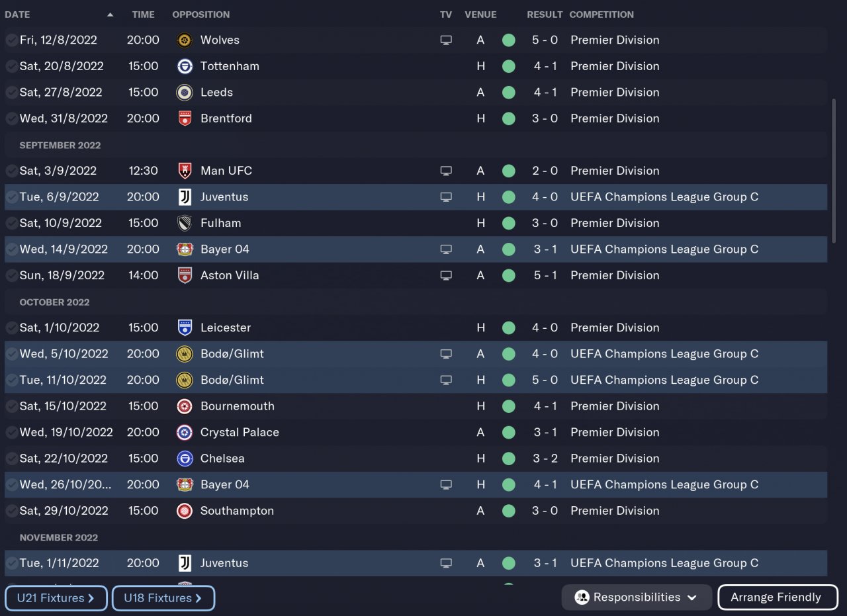Toggle check circle for Sat, 29/10/2022 fixture
Screen dimensions: 847x616
[11, 511]
